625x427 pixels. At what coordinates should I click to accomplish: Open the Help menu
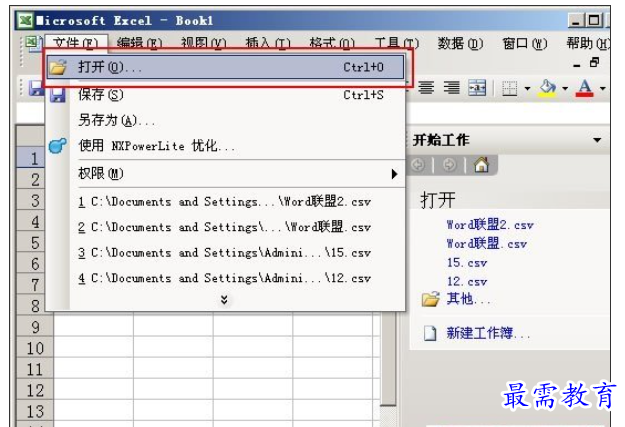point(588,43)
